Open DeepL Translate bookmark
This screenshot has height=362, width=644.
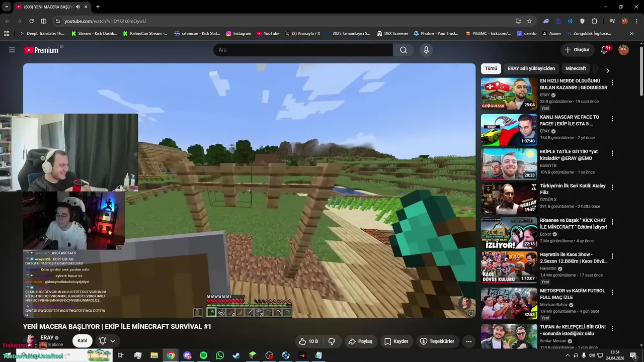click(42, 34)
